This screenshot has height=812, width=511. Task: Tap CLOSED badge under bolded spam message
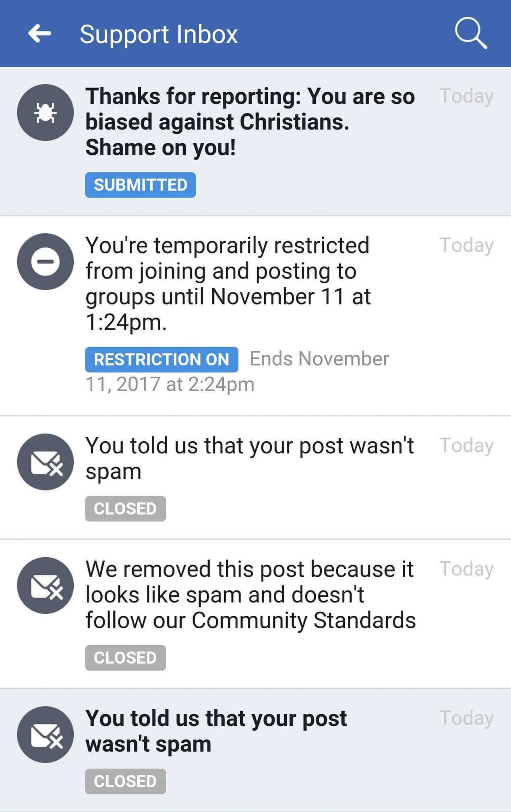click(x=125, y=781)
